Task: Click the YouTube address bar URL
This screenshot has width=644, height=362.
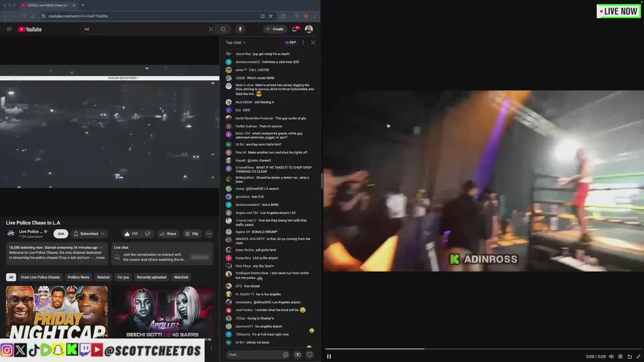Action: [78, 16]
